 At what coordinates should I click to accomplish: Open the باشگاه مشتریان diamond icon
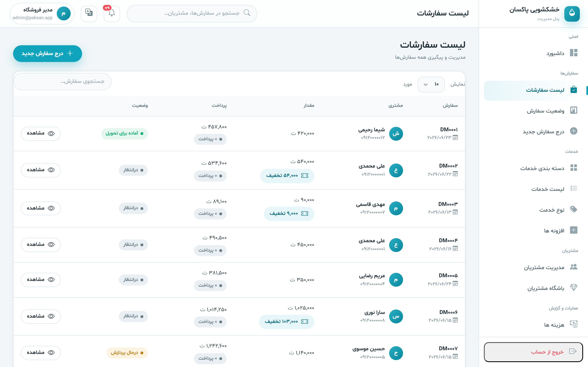pos(574,288)
